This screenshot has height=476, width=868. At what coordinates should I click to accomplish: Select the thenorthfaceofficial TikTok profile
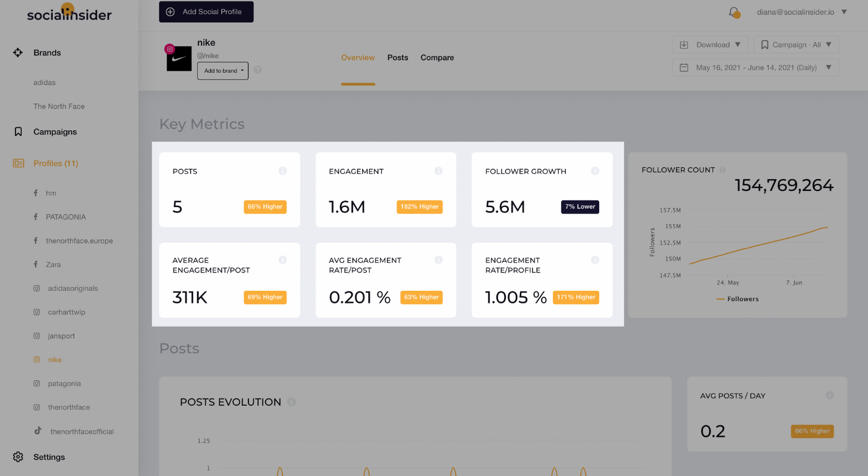click(x=82, y=431)
